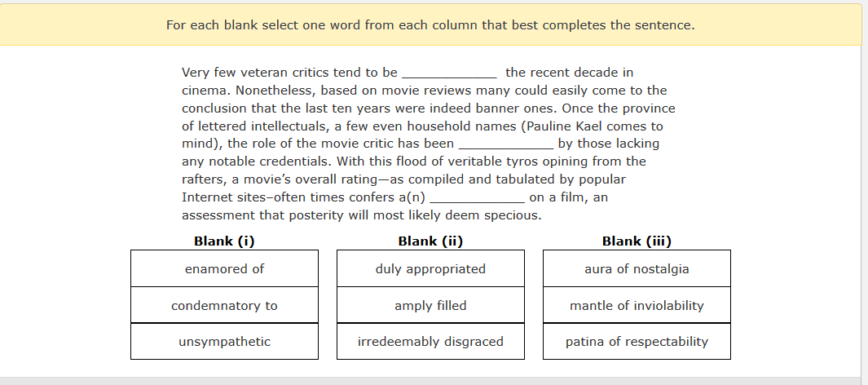Click the blank after "confers a(n)"

pyautogui.click(x=477, y=197)
